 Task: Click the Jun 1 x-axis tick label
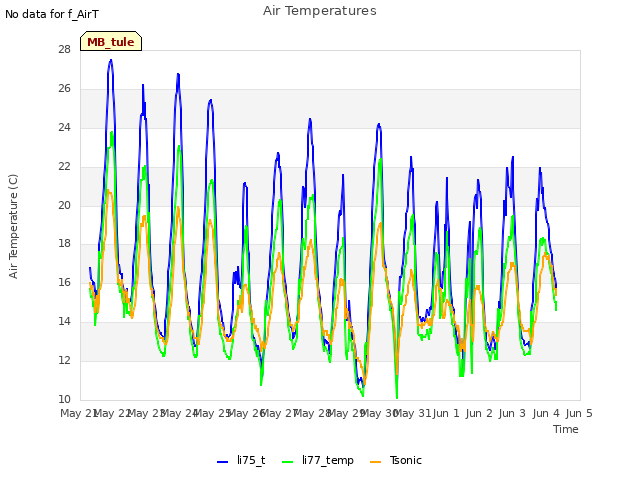point(446,413)
